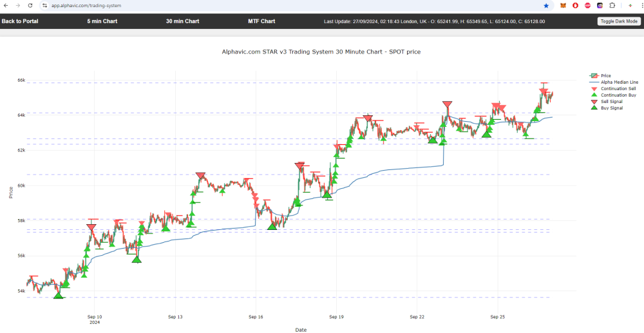Hide Continuation Buy markers via legend

click(618, 95)
